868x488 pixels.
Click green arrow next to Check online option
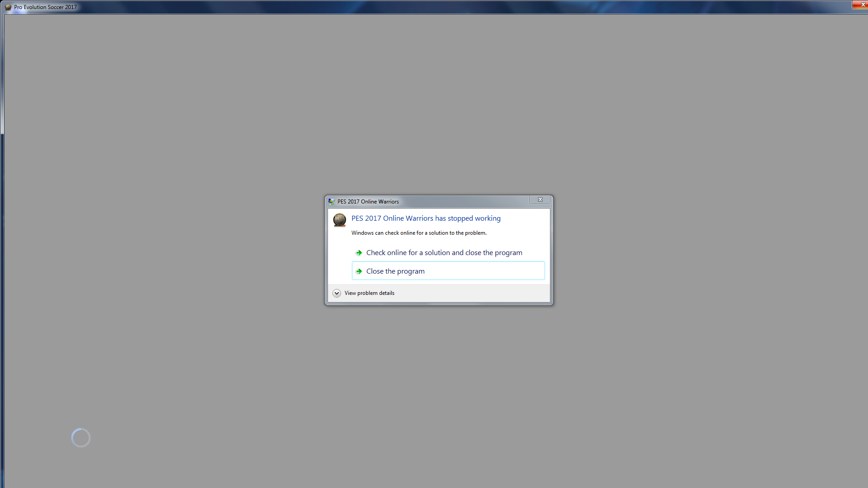point(359,253)
